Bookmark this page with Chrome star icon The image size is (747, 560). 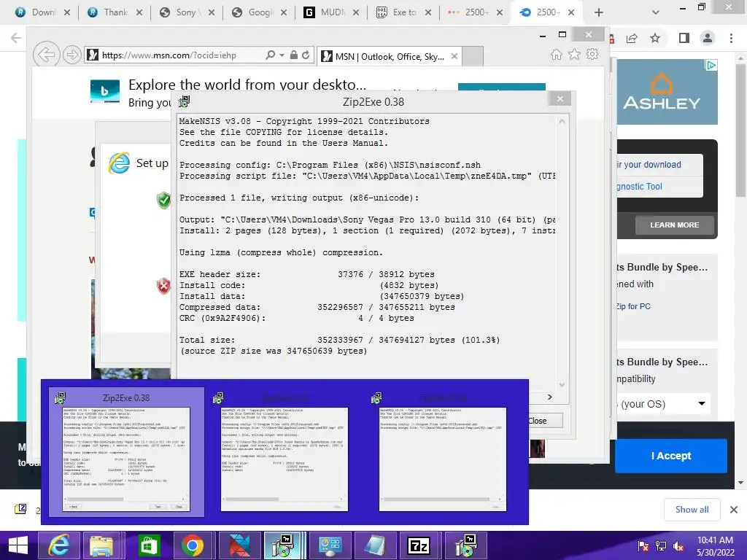[655, 38]
